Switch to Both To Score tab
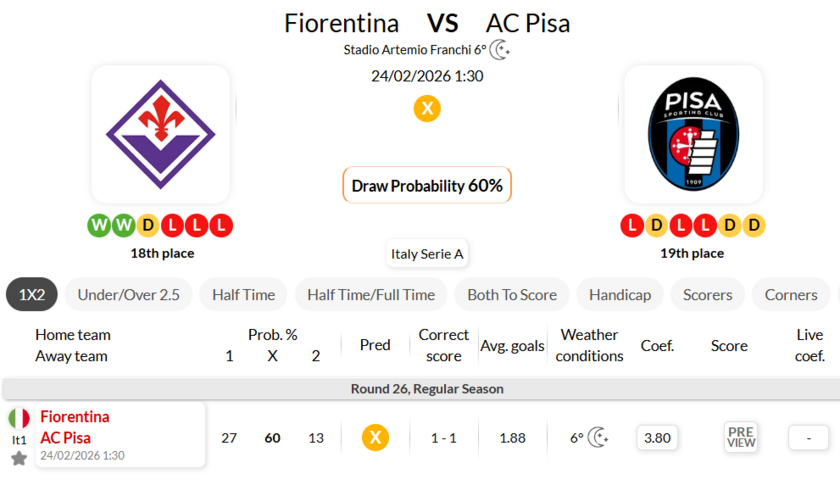 tap(511, 294)
